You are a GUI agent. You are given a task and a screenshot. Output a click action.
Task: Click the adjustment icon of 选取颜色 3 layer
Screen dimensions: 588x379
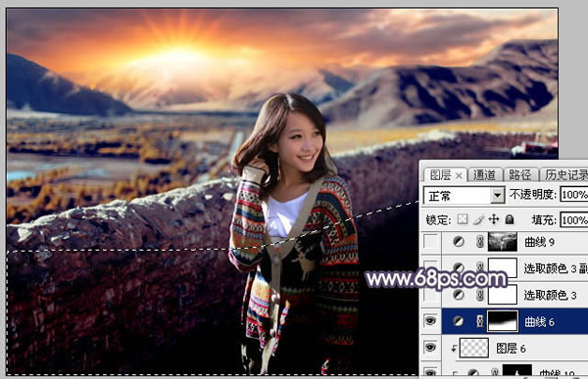tap(459, 295)
